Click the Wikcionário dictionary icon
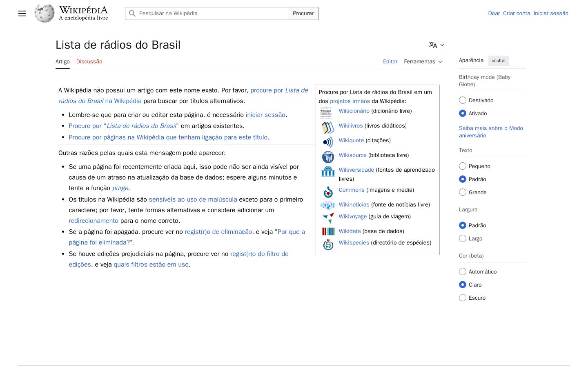Screen dimensions: 588x368 pyautogui.click(x=326, y=112)
